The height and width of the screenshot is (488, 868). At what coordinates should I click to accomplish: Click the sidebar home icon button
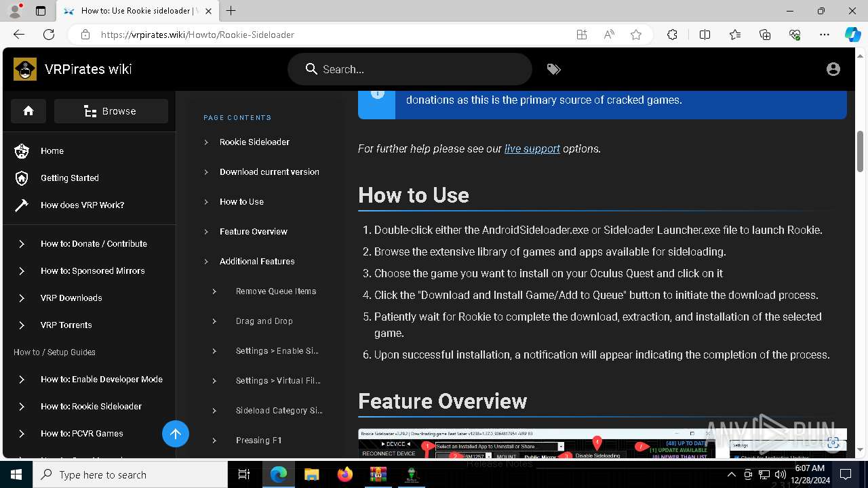28,111
